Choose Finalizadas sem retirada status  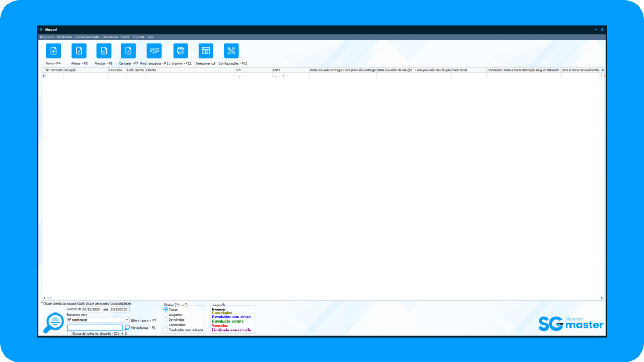click(x=166, y=330)
